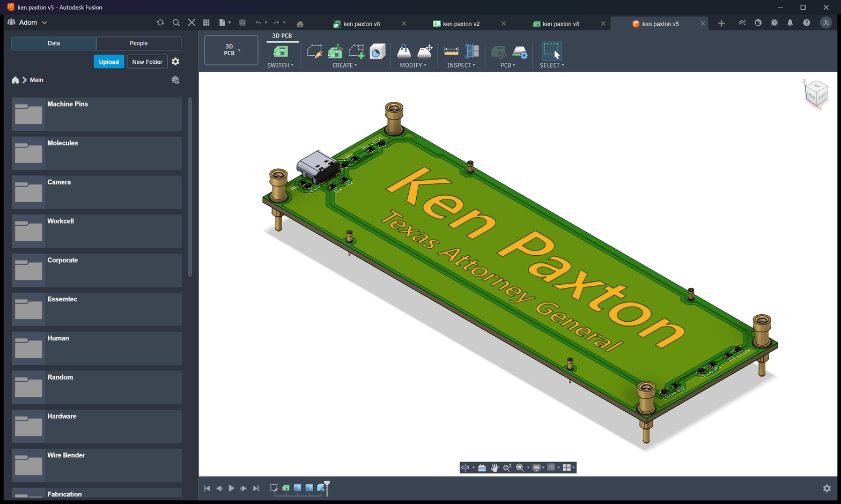841x504 pixels.
Task: Toggle the data panel grid icon
Action: click(206, 23)
